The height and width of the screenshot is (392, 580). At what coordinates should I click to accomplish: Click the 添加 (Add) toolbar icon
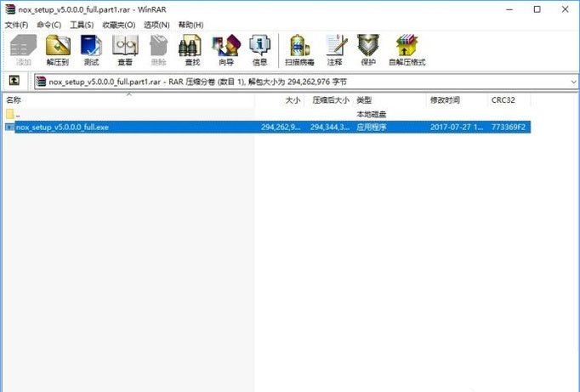[23, 50]
